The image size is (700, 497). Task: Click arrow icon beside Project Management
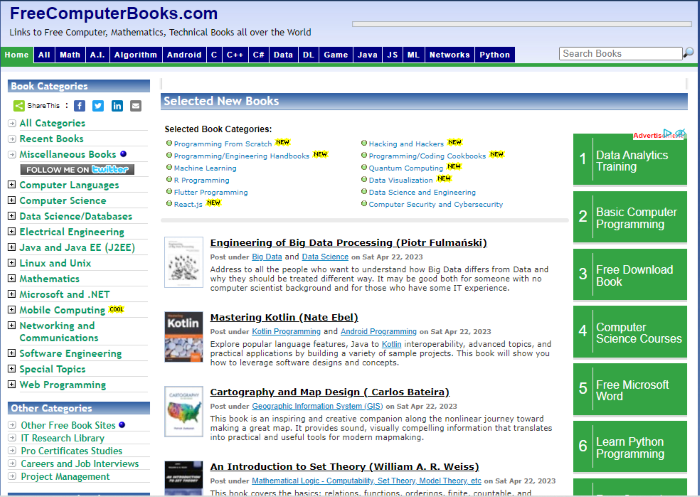(12, 477)
